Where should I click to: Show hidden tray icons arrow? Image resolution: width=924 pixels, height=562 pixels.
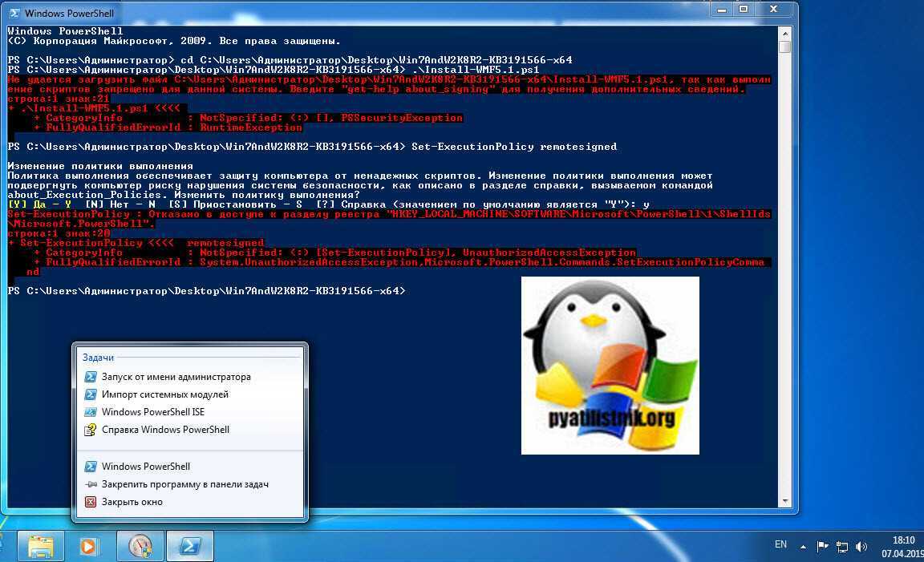pyautogui.click(x=803, y=548)
